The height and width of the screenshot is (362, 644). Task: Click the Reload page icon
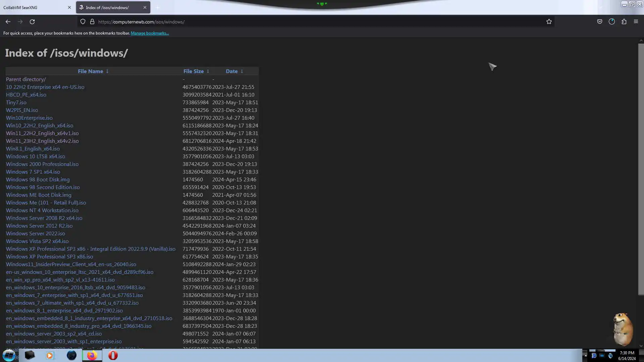pos(32,22)
